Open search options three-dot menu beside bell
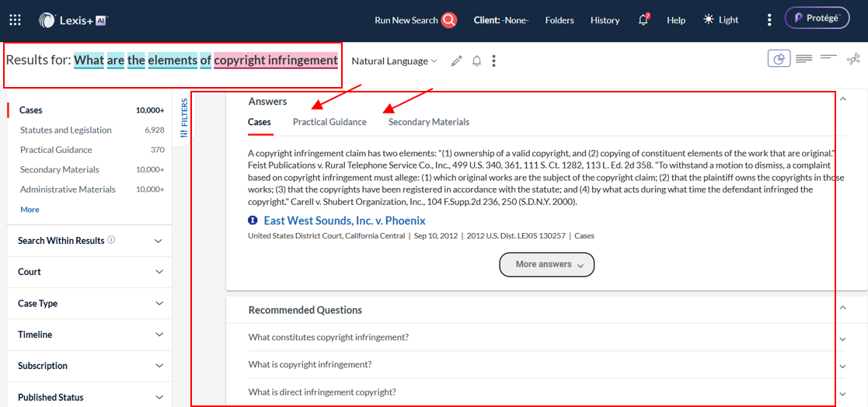This screenshot has width=868, height=407. tap(493, 61)
